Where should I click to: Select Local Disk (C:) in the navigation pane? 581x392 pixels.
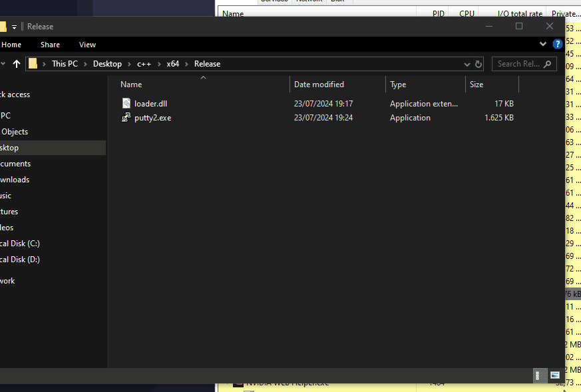coord(20,244)
